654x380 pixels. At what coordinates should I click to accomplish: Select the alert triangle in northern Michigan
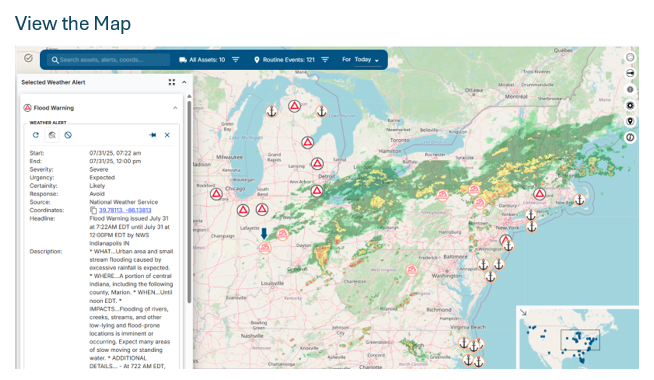click(x=294, y=106)
